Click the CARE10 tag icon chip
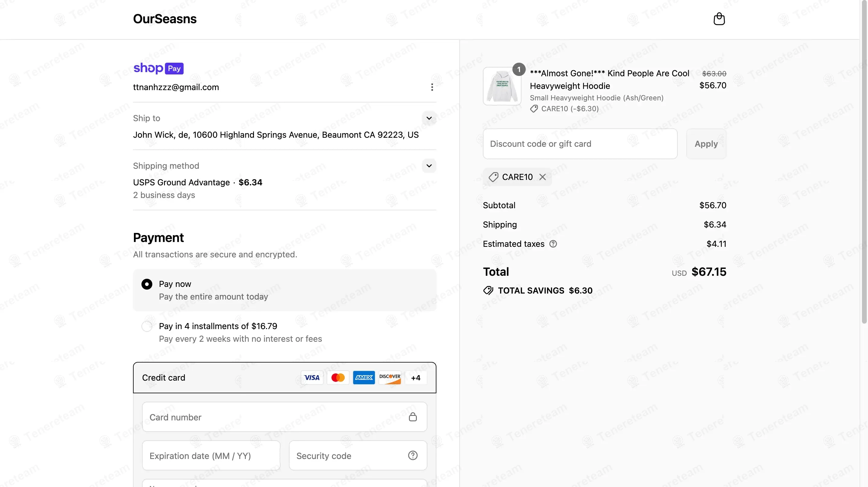The width and height of the screenshot is (868, 487). [493, 177]
